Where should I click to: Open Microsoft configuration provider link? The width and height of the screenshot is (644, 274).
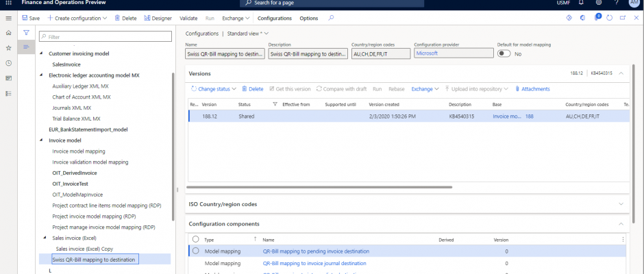point(427,53)
